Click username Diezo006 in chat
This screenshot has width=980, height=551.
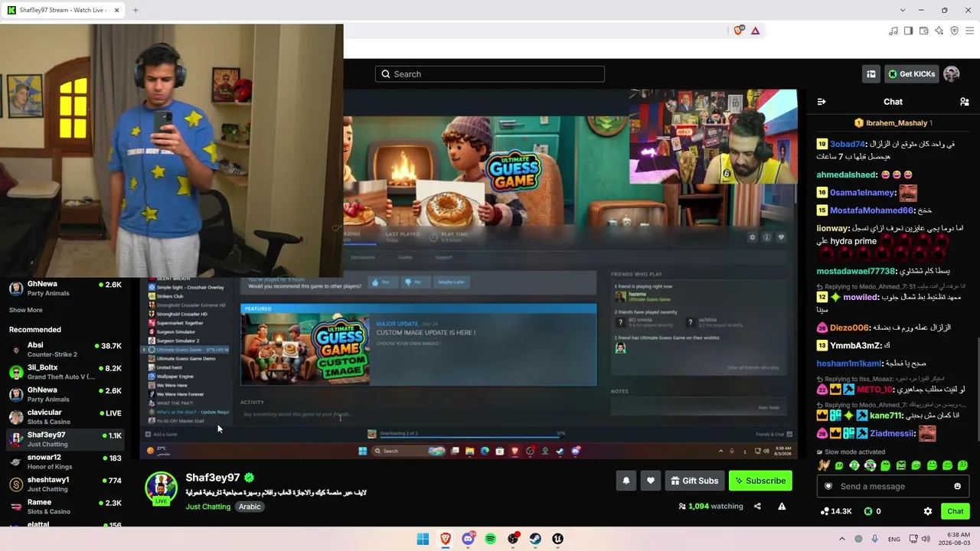tap(850, 328)
